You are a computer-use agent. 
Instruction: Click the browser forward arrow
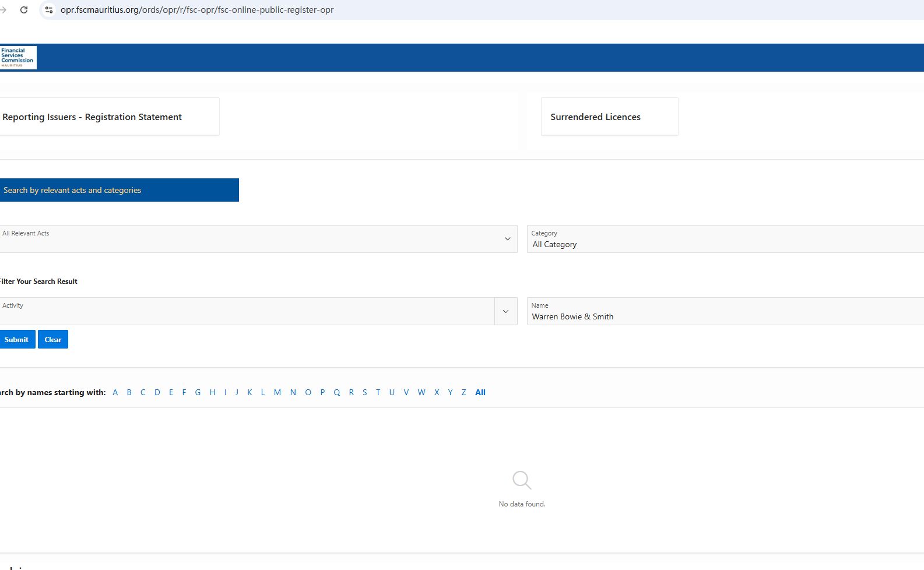coord(3,10)
